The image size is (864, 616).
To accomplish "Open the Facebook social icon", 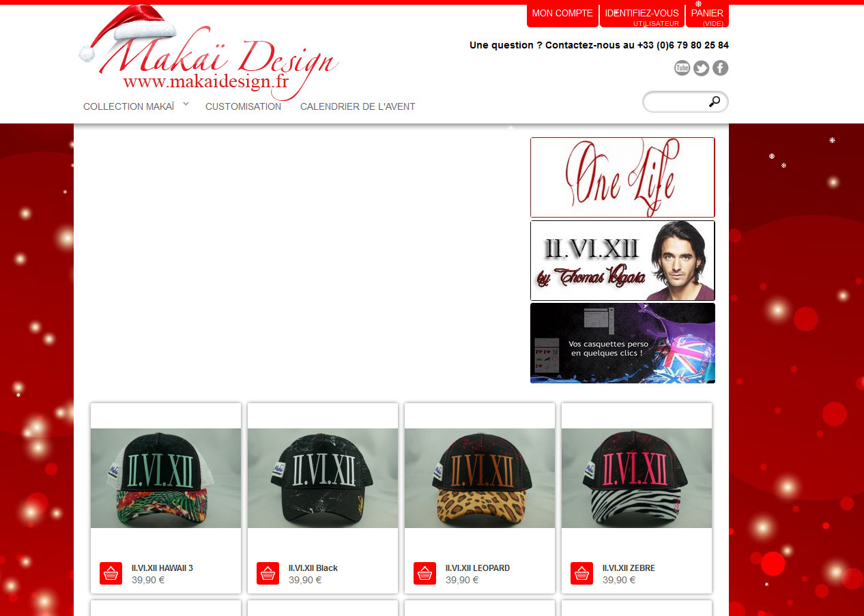I will [720, 68].
